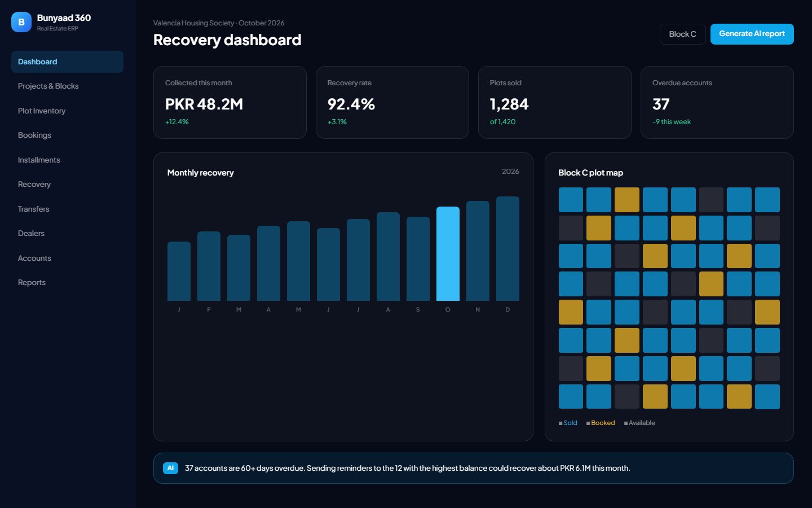Select the December bar in chart

pos(507,248)
